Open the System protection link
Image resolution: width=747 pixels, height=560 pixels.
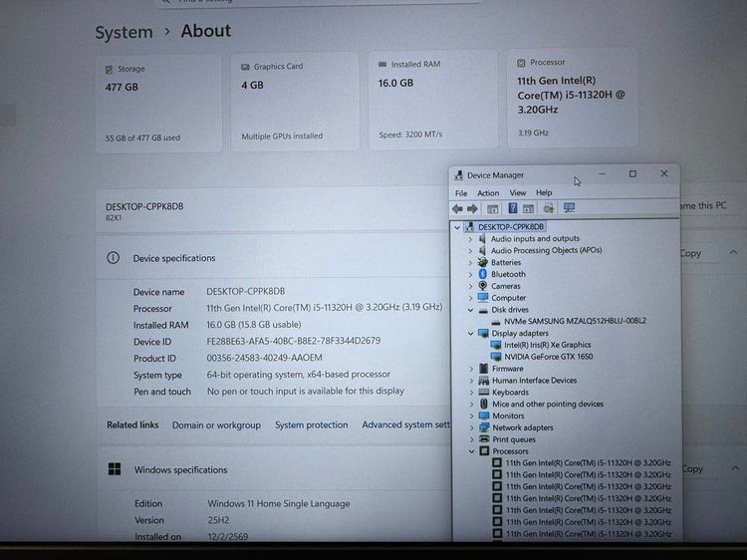click(311, 424)
